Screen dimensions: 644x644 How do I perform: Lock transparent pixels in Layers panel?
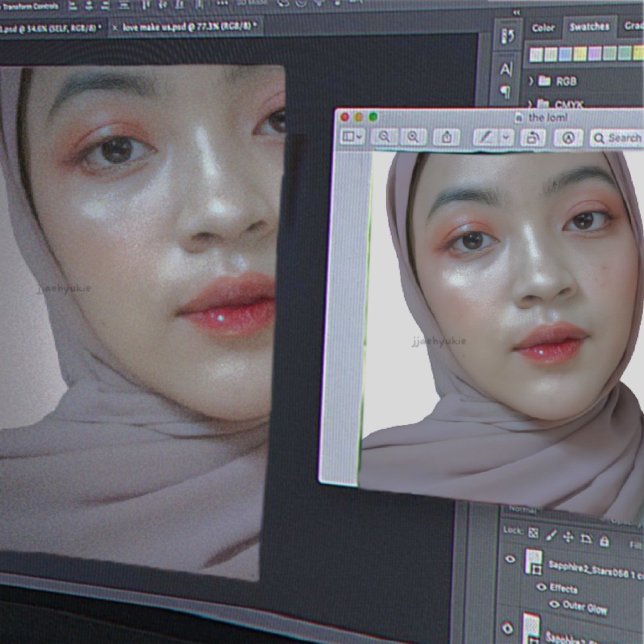533,533
